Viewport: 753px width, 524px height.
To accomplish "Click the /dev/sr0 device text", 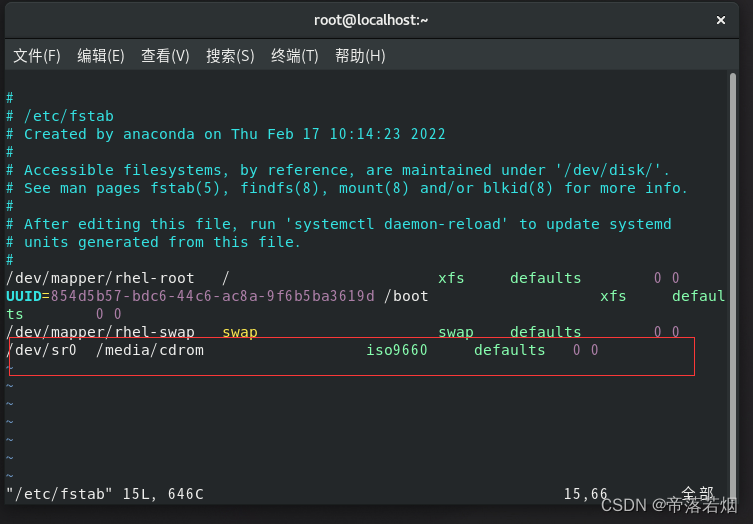I will [41, 350].
